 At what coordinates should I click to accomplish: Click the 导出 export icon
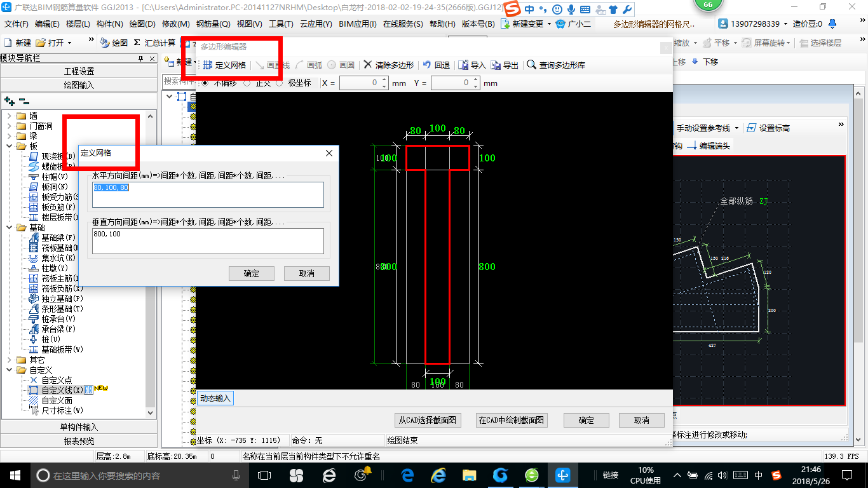click(x=496, y=65)
